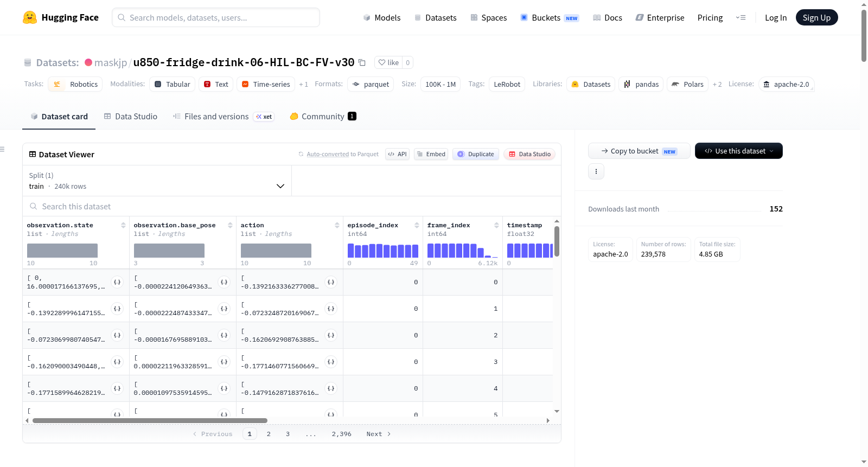Open the navigation more-menu icon

coord(741,17)
